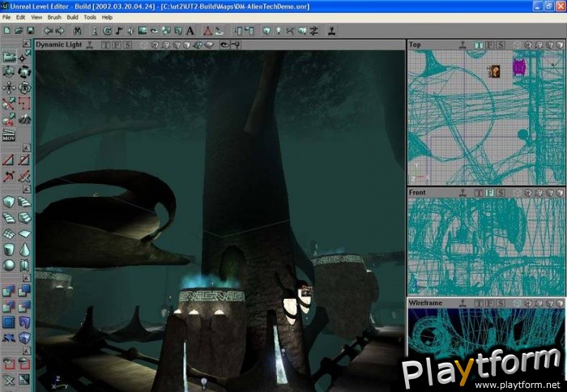Open the music browser note icon
Image resolution: width=567 pixels, height=392 pixels.
pyautogui.click(x=118, y=31)
